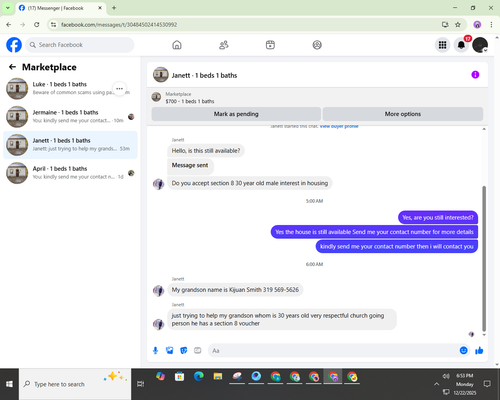Open options ellipsis on Luke's conversation
The height and width of the screenshot is (400, 500).
(119, 88)
